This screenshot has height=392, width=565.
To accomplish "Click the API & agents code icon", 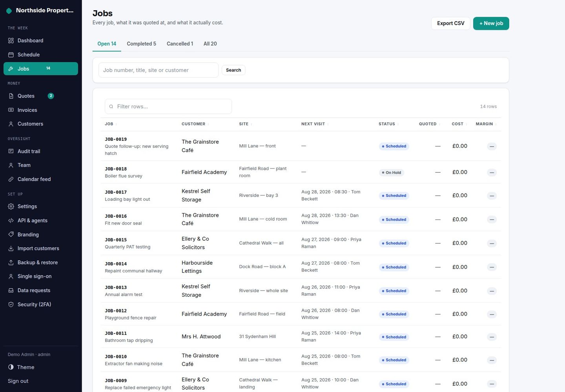I will (11, 221).
